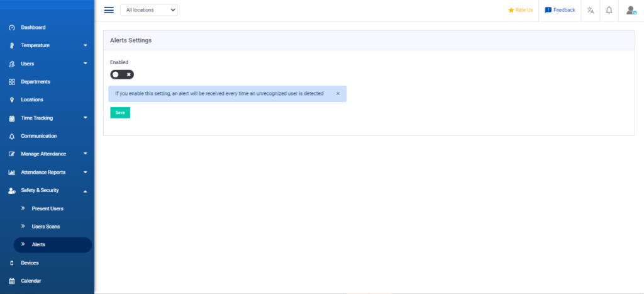Open Users Scans submenu item

(x=46, y=227)
